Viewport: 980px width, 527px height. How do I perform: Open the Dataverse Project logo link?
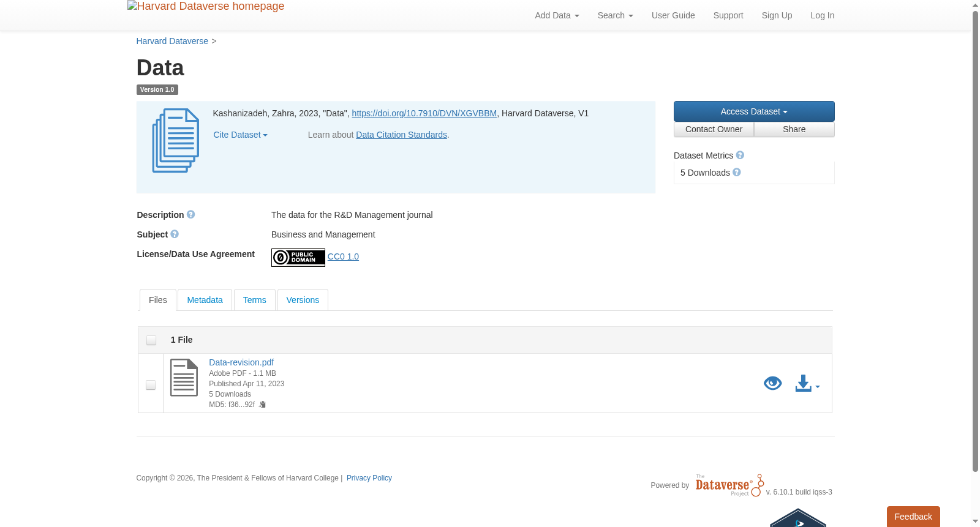[729, 485]
